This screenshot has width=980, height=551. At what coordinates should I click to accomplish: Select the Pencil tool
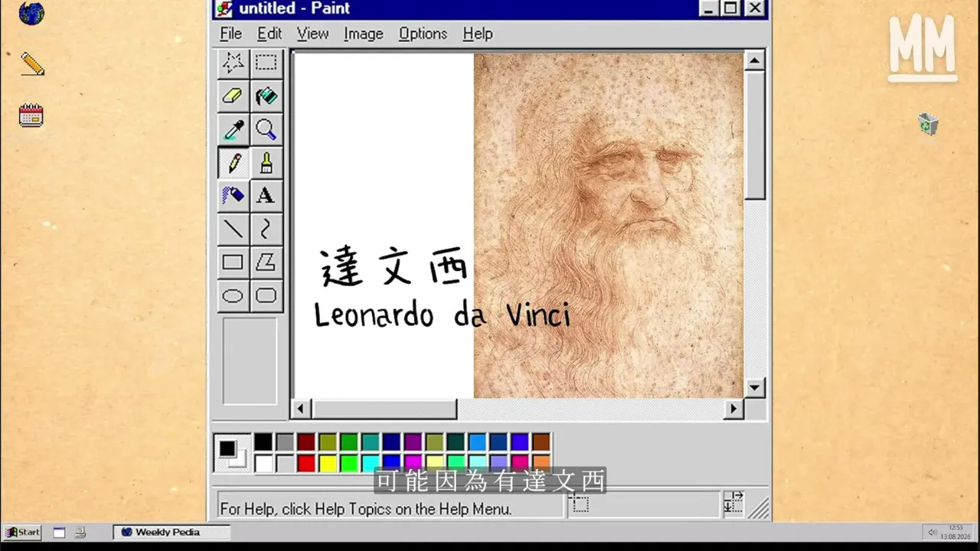click(233, 162)
